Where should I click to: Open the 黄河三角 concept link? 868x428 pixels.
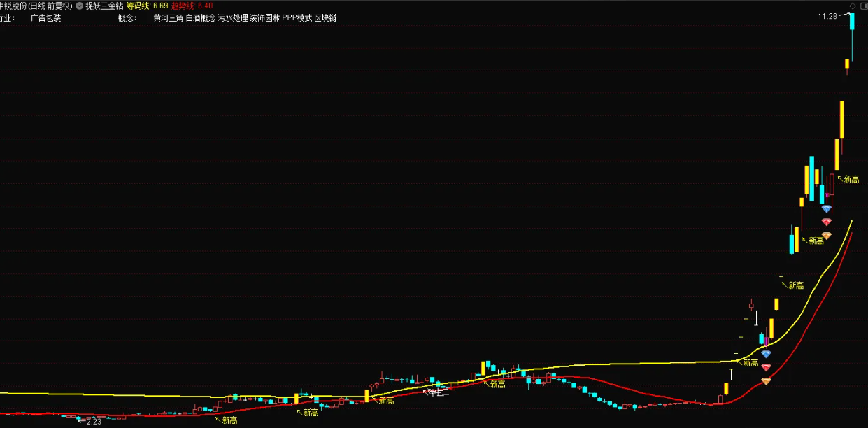(x=169, y=18)
